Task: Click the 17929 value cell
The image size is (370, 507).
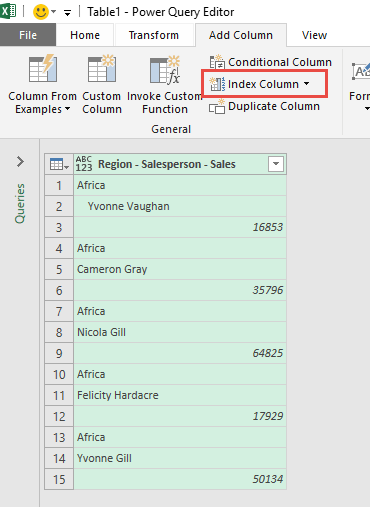Action: [x=180, y=416]
